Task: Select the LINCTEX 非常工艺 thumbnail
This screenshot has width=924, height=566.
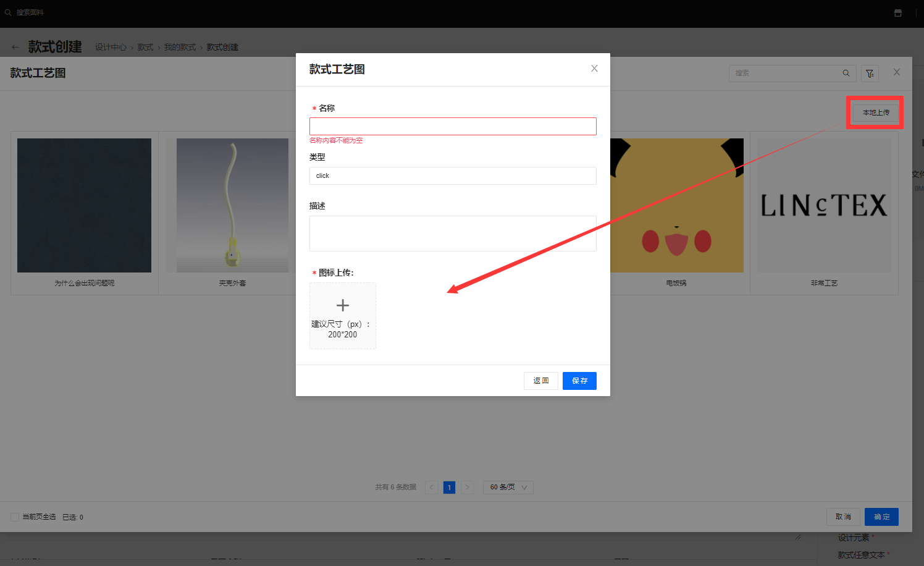Action: click(x=824, y=205)
